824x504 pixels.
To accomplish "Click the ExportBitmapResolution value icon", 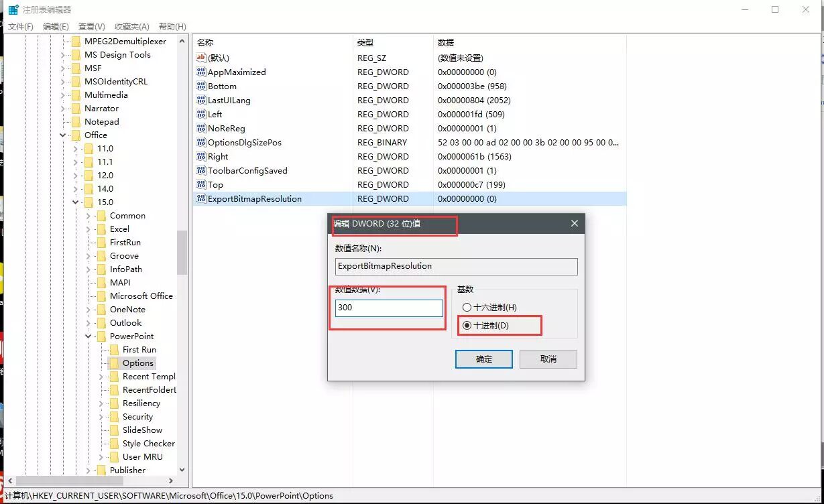I will coord(201,198).
